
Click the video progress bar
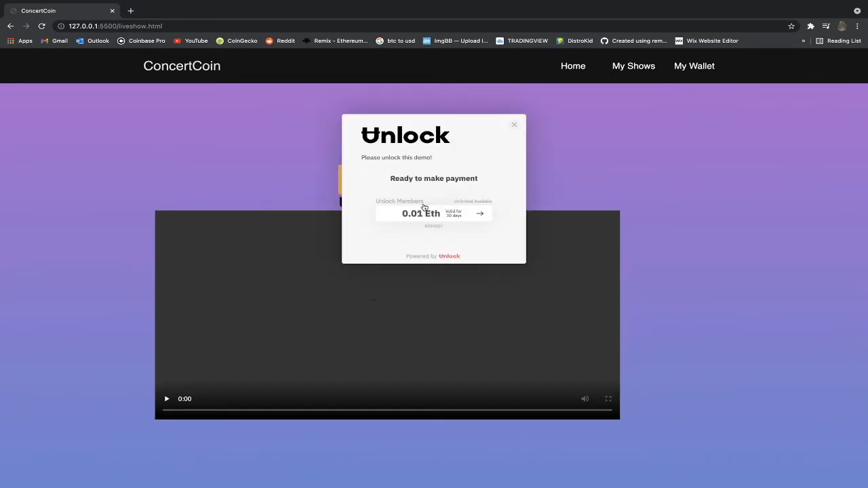point(387,410)
